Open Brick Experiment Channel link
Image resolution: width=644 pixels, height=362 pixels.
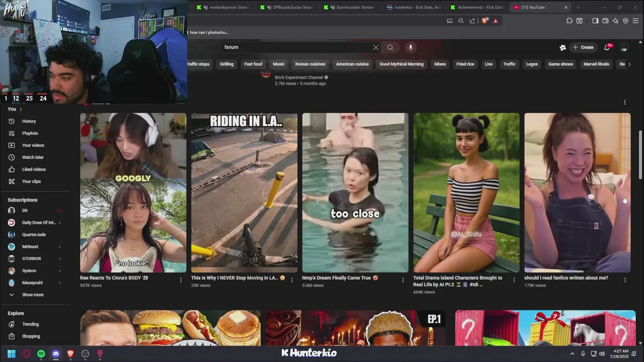(x=299, y=77)
